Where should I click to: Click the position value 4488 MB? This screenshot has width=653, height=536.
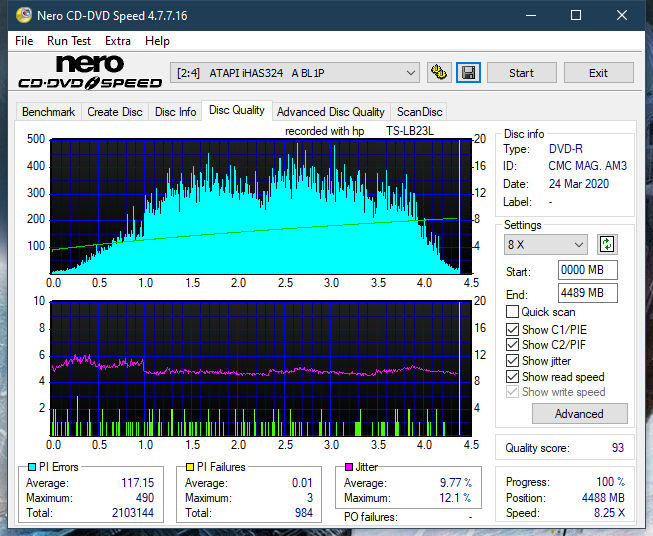coord(603,498)
